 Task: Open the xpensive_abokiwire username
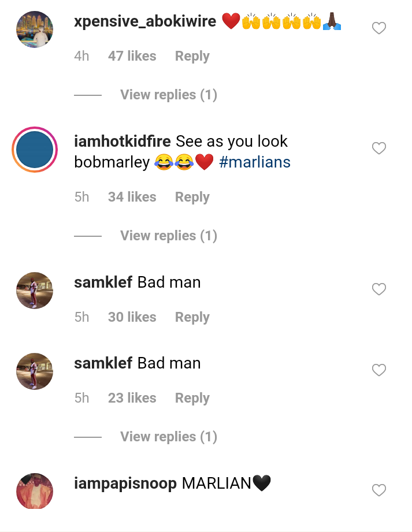145,21
